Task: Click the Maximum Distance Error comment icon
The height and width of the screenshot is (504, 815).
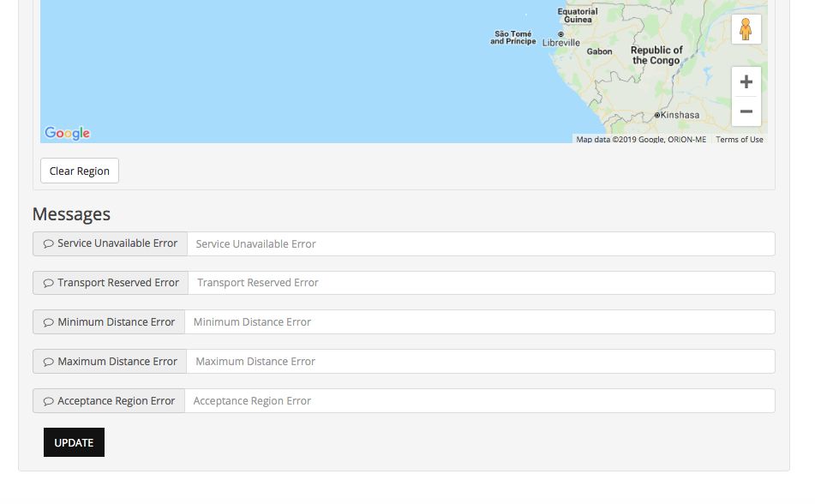Action: [48, 362]
